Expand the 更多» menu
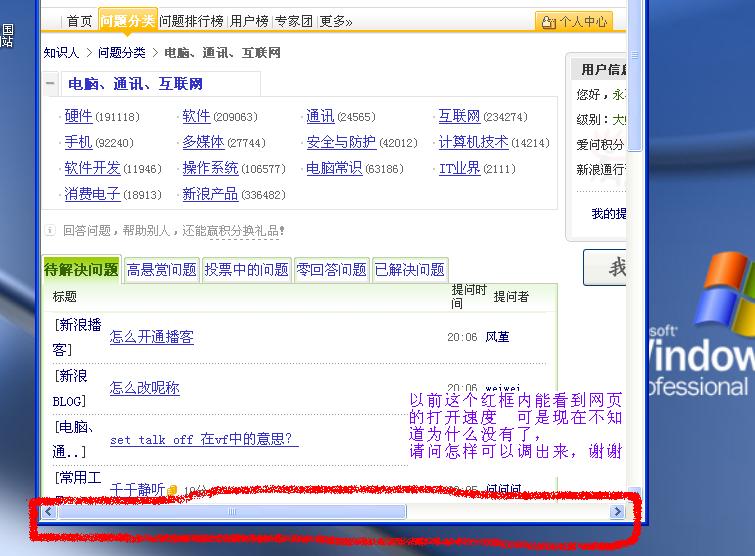The width and height of the screenshot is (755, 556). tap(336, 21)
